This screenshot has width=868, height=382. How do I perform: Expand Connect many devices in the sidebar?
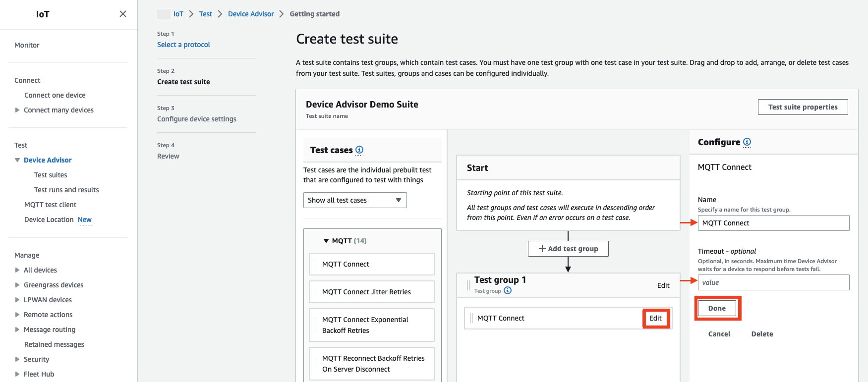pos(17,110)
